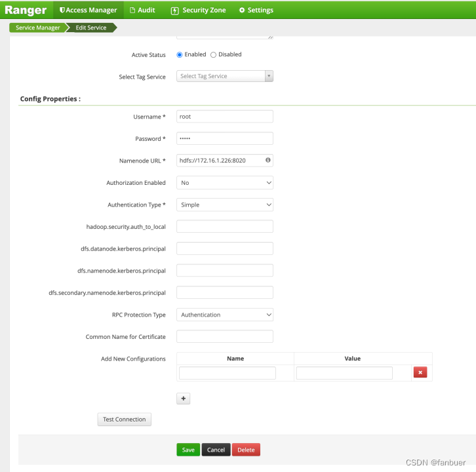The image size is (476, 472).
Task: Click the Ranger logo
Action: pyautogui.click(x=26, y=10)
